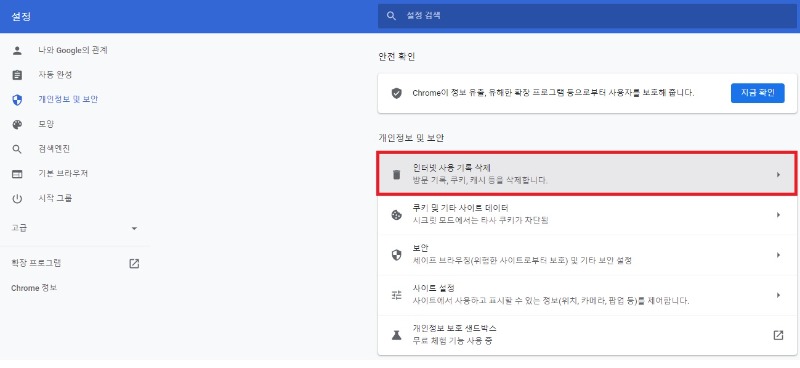Screen dimensions: 800x368
Task: Open the 보안 row chevron
Action: click(778, 255)
